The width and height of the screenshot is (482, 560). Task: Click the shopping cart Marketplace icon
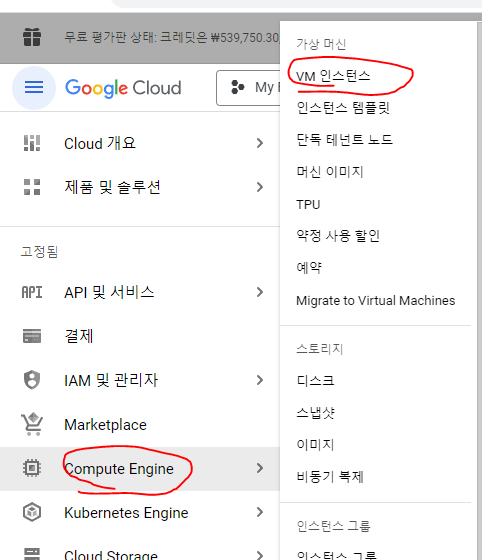click(x=32, y=424)
